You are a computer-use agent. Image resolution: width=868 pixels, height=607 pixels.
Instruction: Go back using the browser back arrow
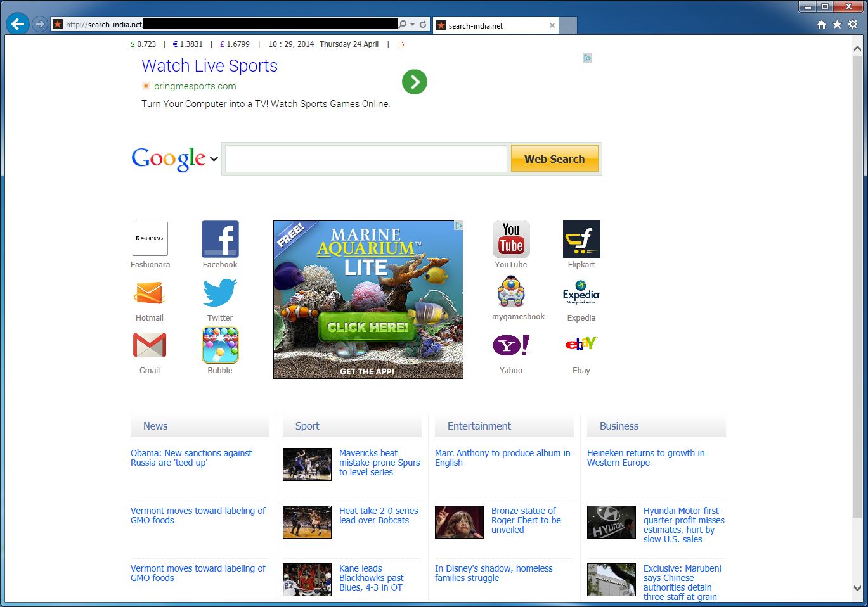click(x=18, y=24)
